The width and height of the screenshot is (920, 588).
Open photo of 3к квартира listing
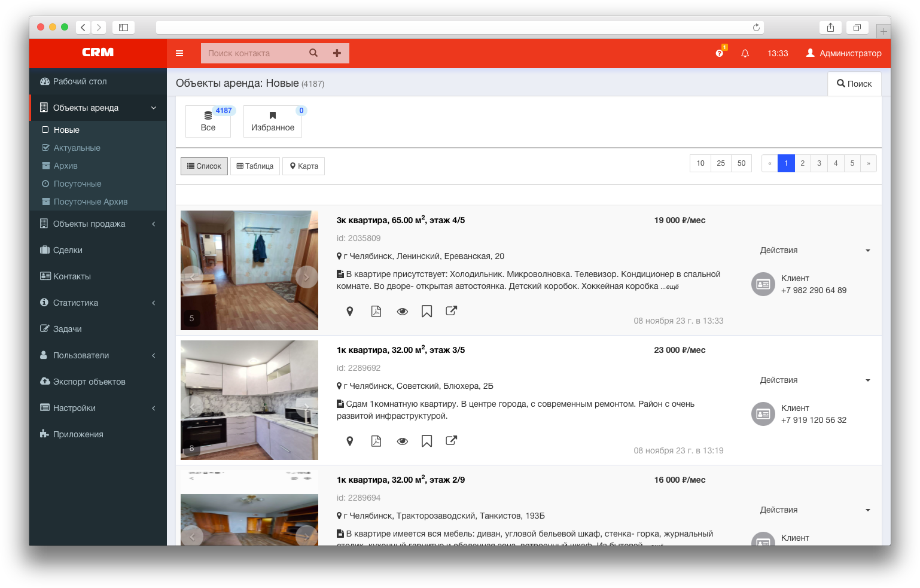click(x=249, y=270)
